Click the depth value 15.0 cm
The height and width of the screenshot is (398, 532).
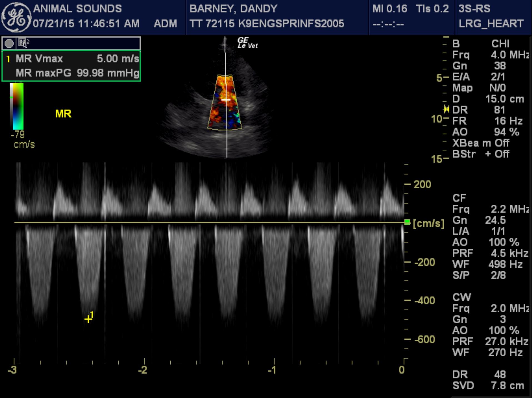504,99
